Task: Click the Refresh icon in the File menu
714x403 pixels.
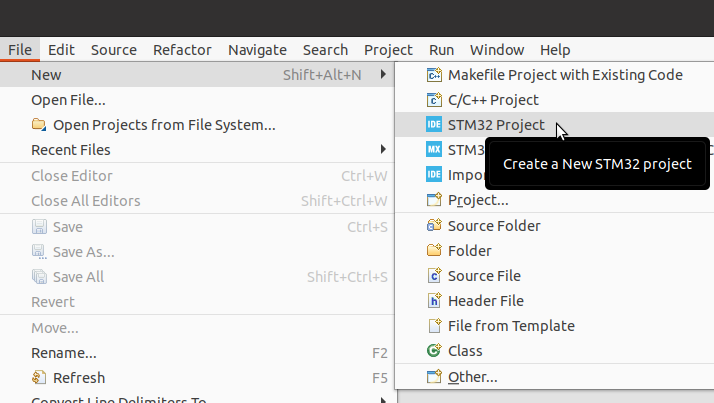Action: (39, 377)
